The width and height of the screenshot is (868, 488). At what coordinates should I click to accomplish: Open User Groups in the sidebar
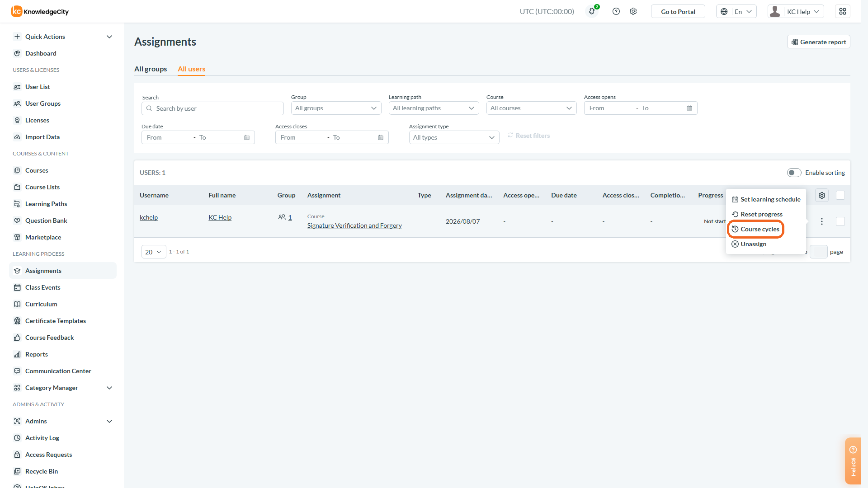click(43, 103)
